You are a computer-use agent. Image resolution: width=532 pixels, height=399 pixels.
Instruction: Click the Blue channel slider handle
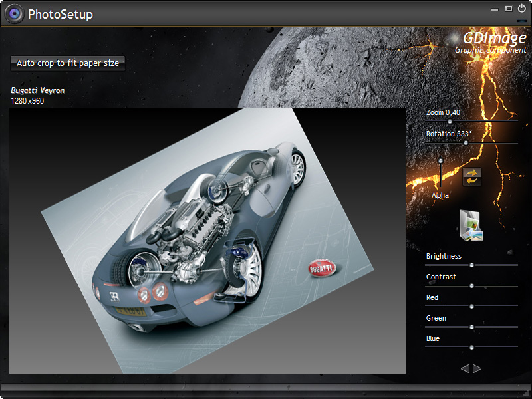pyautogui.click(x=471, y=347)
